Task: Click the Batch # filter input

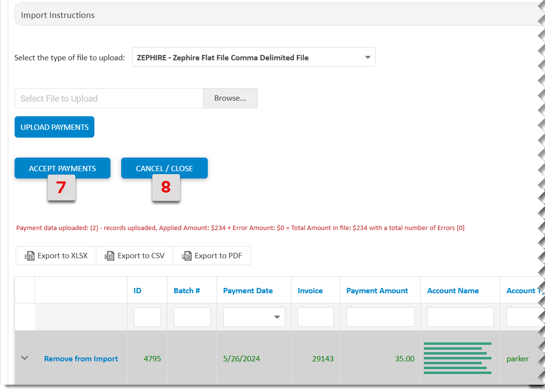Action: (192, 317)
